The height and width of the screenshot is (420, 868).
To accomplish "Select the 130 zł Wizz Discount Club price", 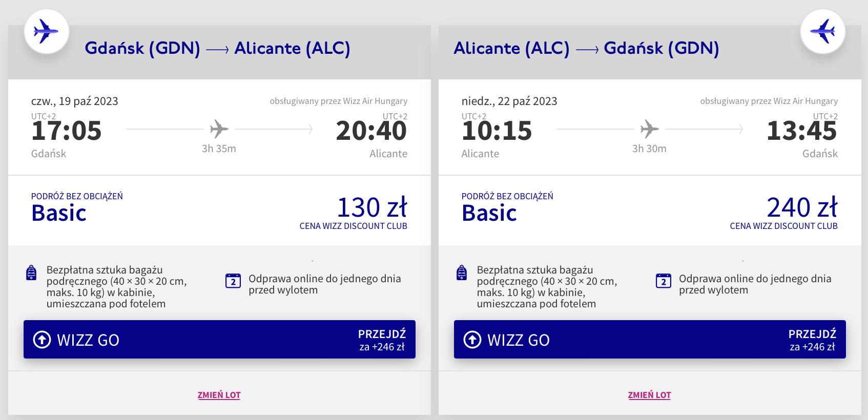I will 371,208.
